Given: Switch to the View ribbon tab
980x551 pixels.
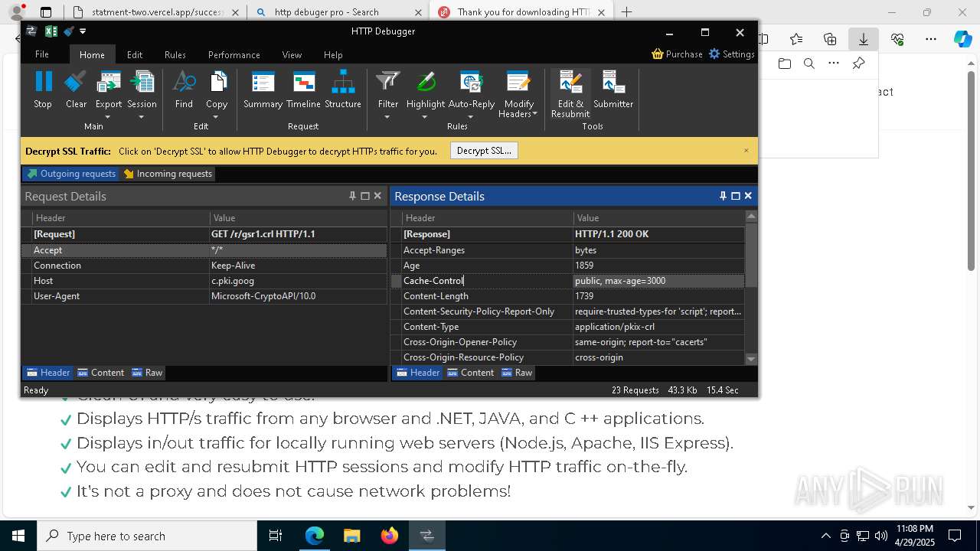Looking at the screenshot, I should tap(292, 54).
